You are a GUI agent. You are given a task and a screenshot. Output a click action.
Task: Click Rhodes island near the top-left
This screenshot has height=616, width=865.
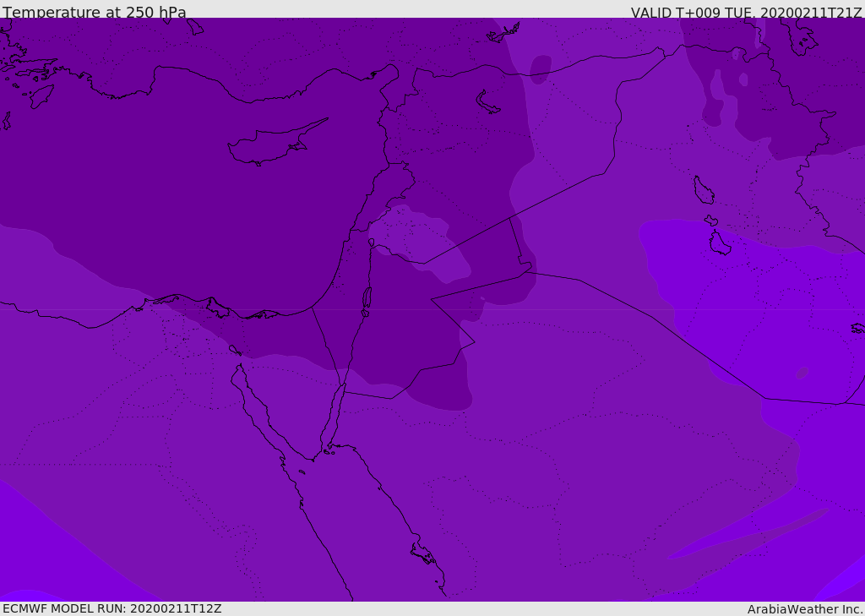[41, 95]
